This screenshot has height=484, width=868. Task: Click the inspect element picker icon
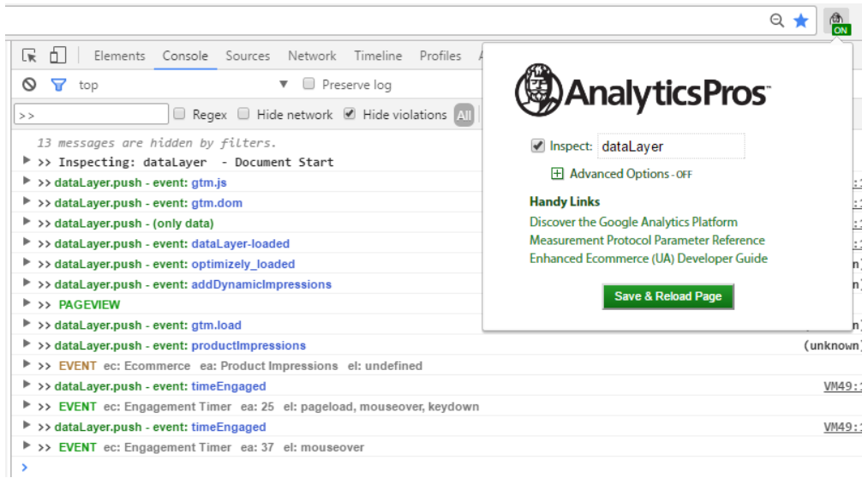pos(30,56)
